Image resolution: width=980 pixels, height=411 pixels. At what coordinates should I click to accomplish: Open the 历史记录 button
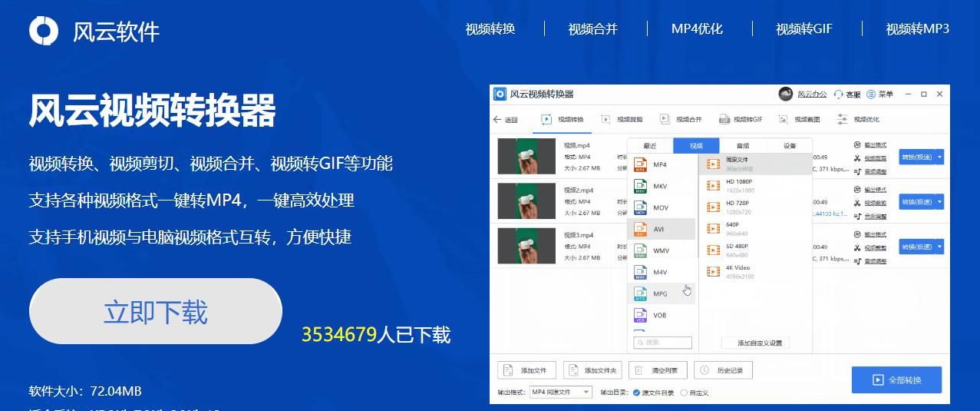(723, 370)
